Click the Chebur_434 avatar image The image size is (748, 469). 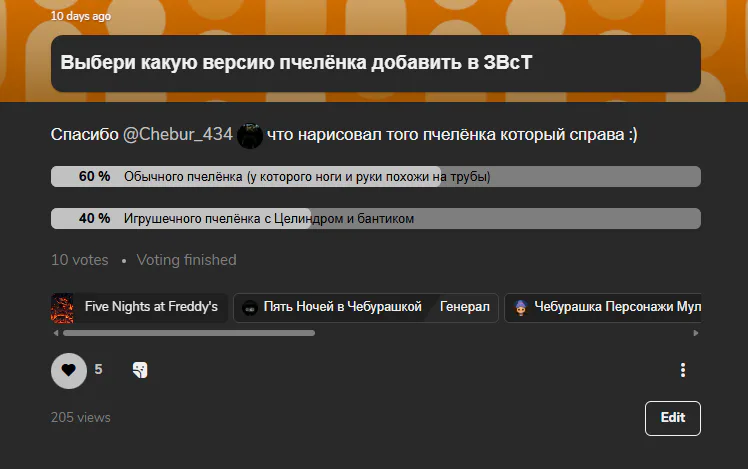tap(249, 135)
